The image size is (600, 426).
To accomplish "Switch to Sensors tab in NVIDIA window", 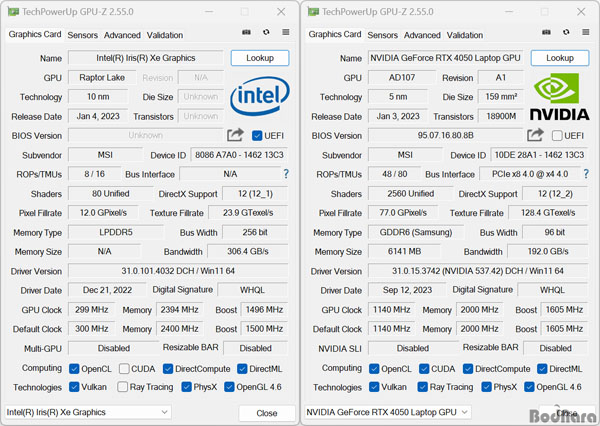I will pos(383,35).
